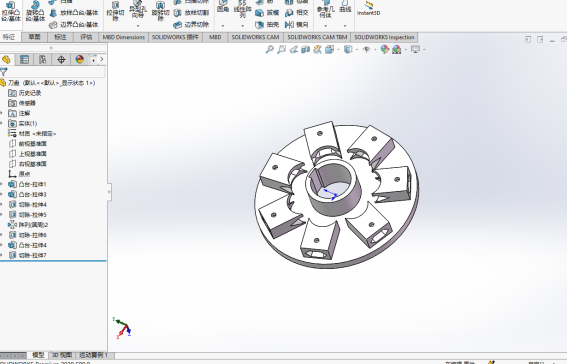
Task: Switch to the DisplayManager color-wheel tab
Action: 80,60
